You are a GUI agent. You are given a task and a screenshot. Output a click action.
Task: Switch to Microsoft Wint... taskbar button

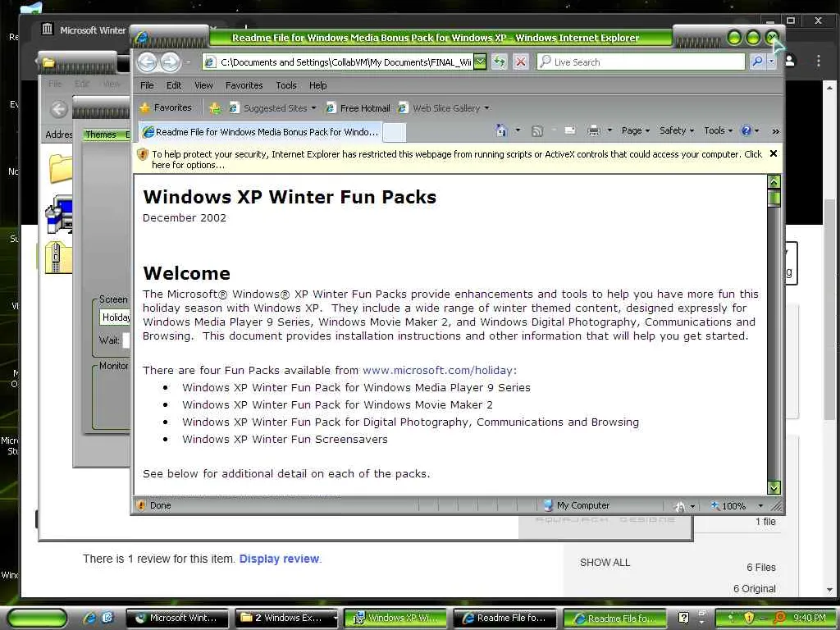coord(177,618)
